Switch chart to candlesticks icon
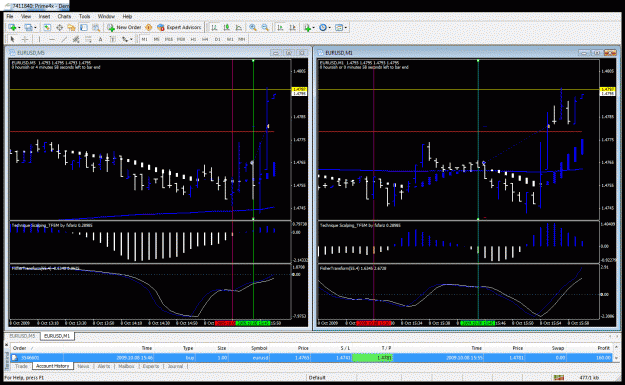 [x=226, y=28]
